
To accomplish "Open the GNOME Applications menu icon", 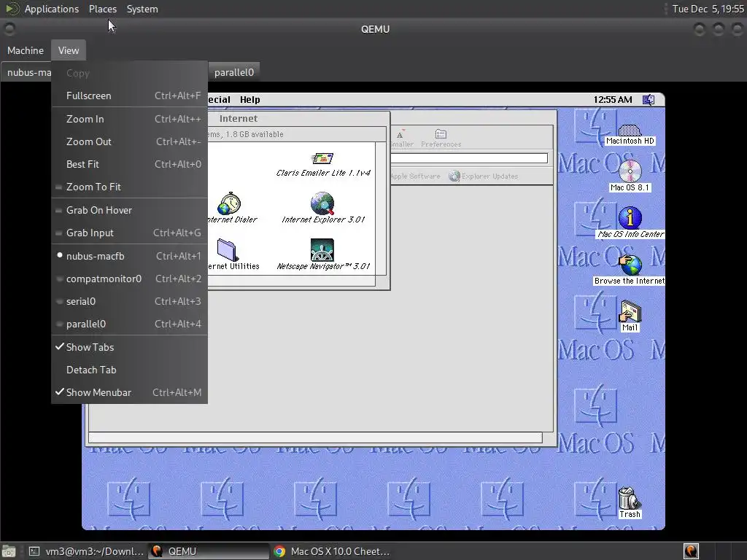I will click(x=12, y=9).
